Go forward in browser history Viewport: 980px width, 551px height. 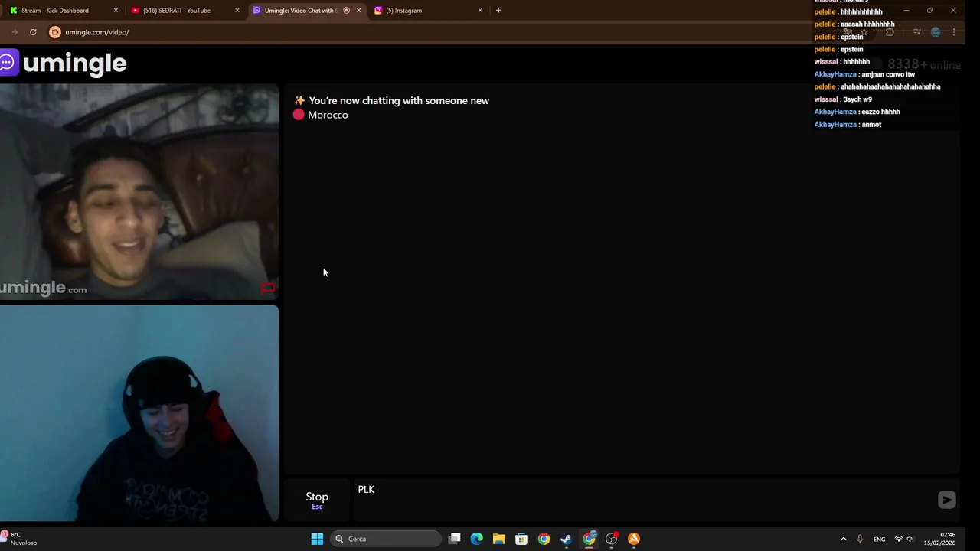click(x=15, y=32)
